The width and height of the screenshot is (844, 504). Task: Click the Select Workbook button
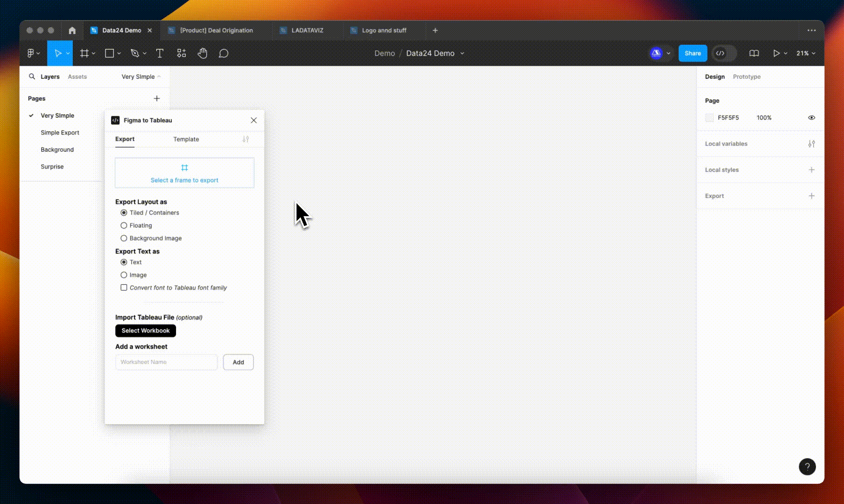click(146, 331)
